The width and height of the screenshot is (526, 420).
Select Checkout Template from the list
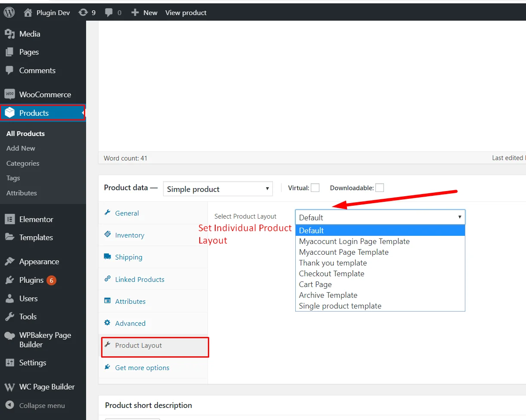click(x=331, y=274)
